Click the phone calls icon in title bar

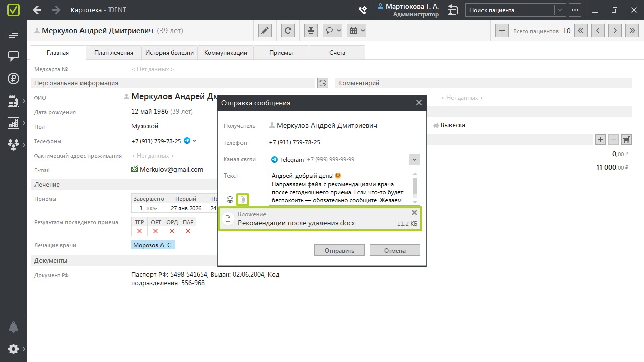click(362, 10)
